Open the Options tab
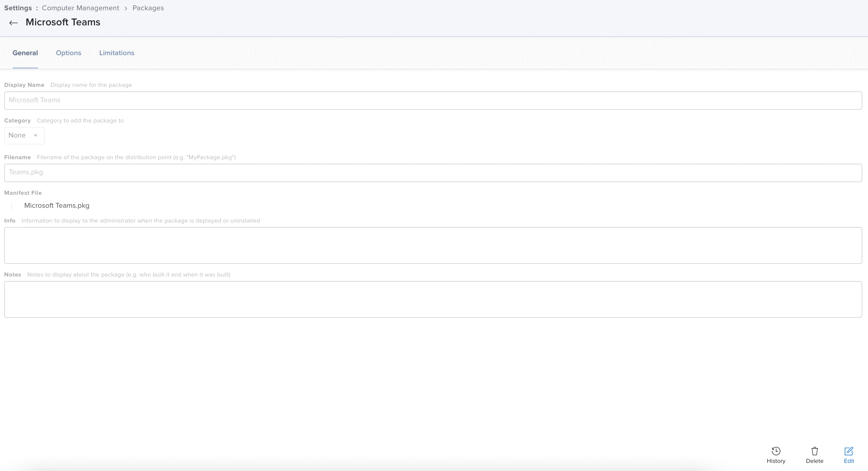 point(68,53)
